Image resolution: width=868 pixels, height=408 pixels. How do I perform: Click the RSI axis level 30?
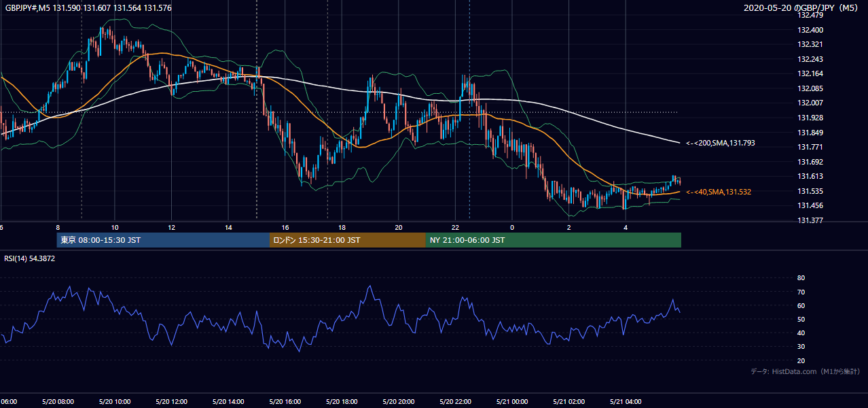(801, 347)
